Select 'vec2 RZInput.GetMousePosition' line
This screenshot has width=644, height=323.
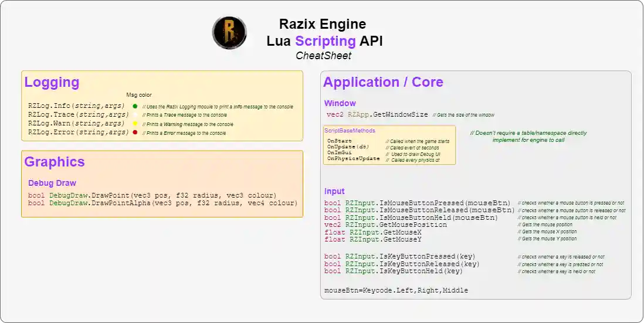385,225
